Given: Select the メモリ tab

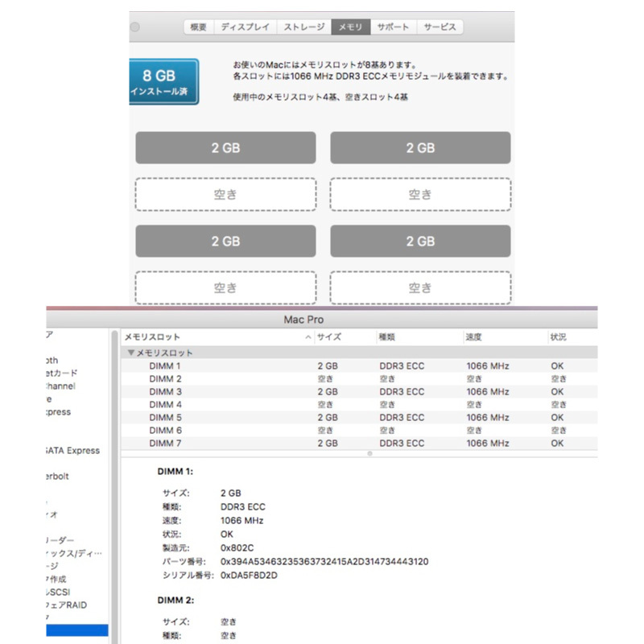Looking at the screenshot, I should 350,27.
